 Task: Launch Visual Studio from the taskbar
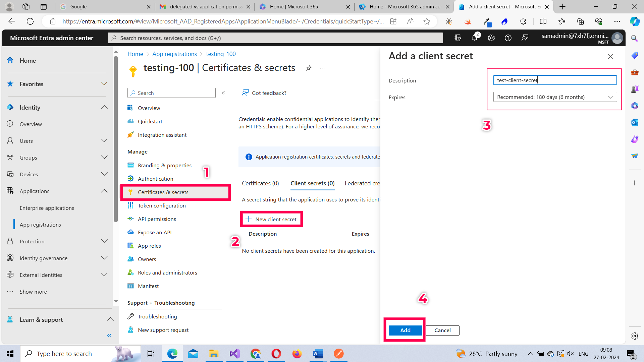click(234, 353)
